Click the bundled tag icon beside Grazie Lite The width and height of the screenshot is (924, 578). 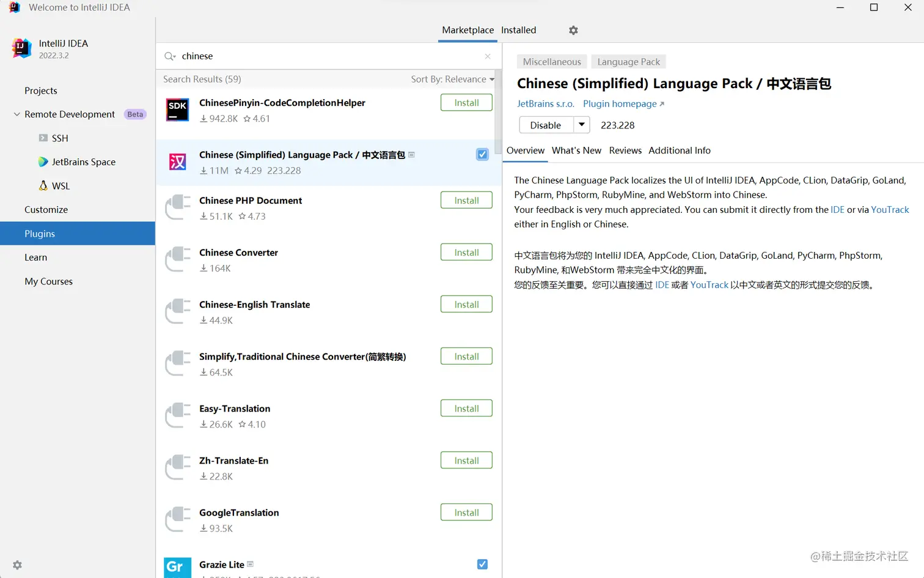[x=250, y=564]
